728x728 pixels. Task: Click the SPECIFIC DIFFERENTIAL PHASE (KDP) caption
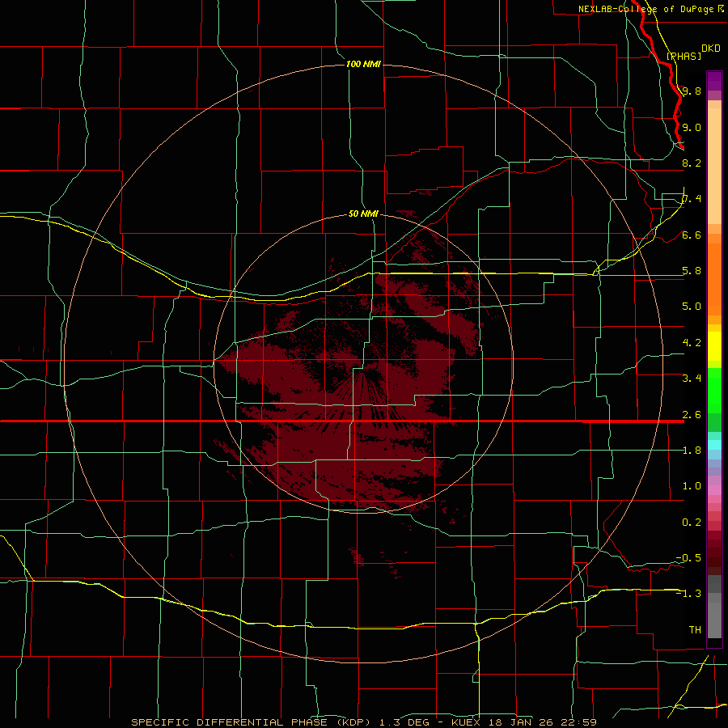252,722
